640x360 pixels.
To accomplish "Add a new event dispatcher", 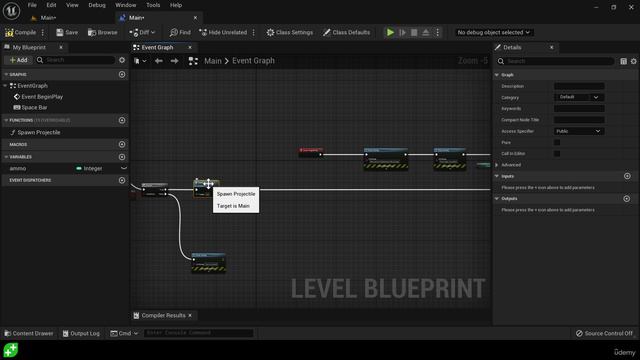I will coord(122,180).
